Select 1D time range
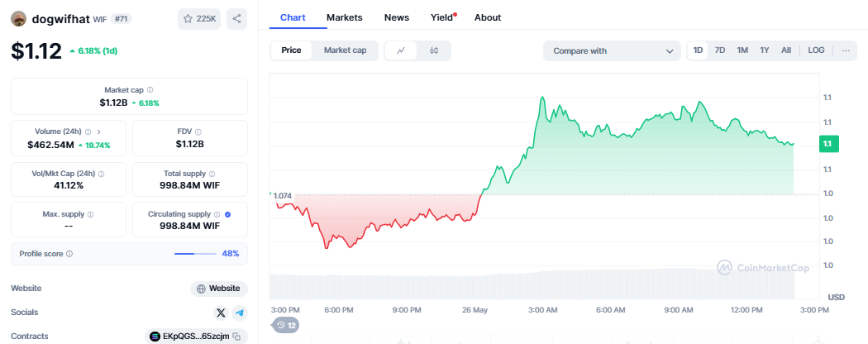Image resolution: width=868 pixels, height=344 pixels. coord(698,50)
